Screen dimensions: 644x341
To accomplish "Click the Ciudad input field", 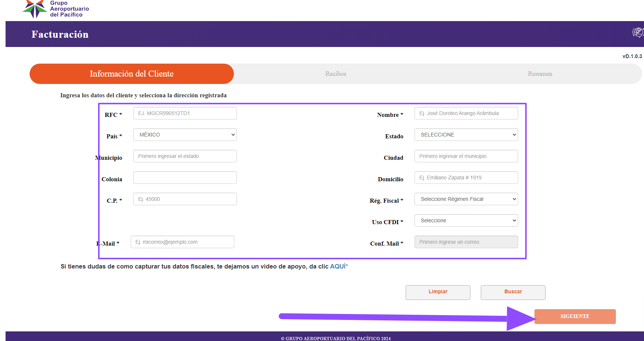I will pyautogui.click(x=466, y=156).
